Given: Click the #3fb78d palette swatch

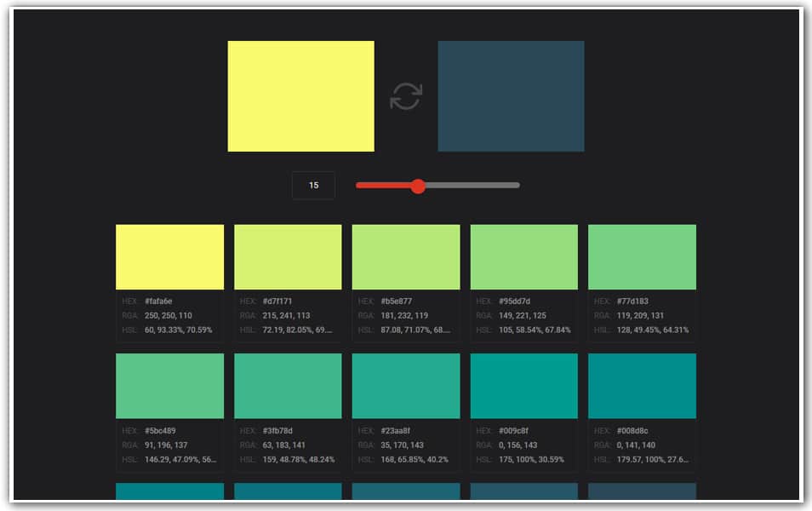Looking at the screenshot, I should [289, 385].
